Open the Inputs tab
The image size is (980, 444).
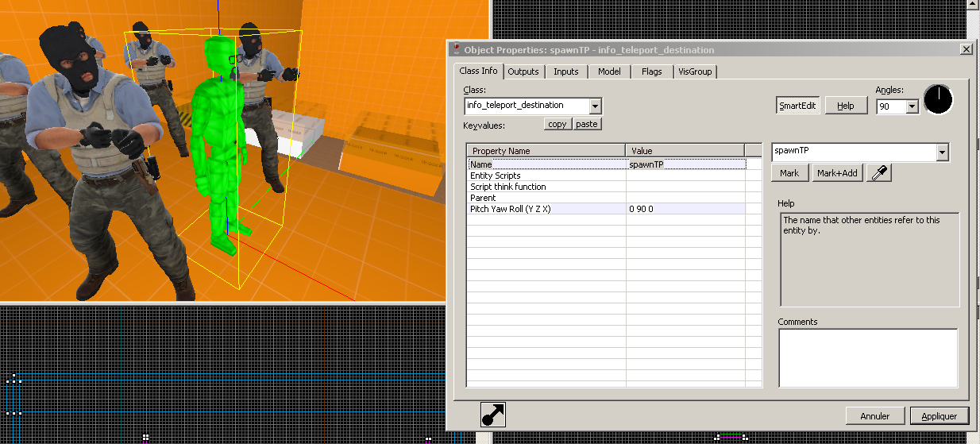click(565, 71)
